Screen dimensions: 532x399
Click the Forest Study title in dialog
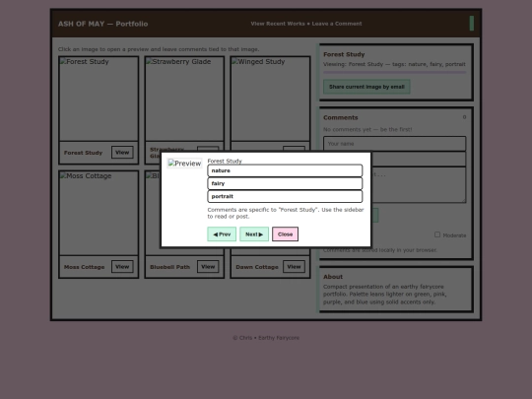(x=225, y=161)
